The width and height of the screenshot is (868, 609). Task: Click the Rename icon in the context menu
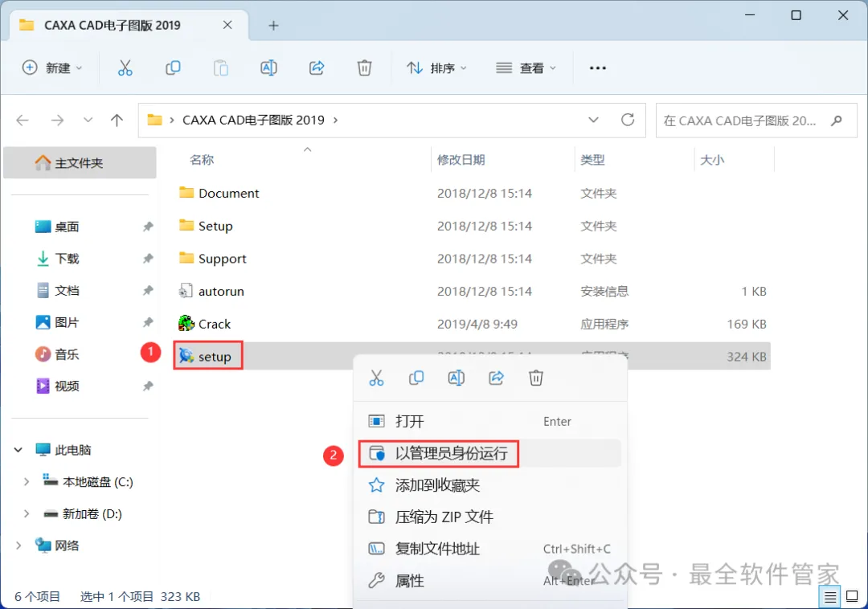coord(457,378)
